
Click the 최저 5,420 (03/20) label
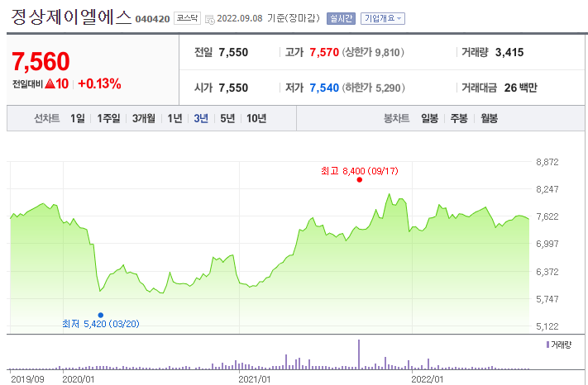click(x=101, y=324)
